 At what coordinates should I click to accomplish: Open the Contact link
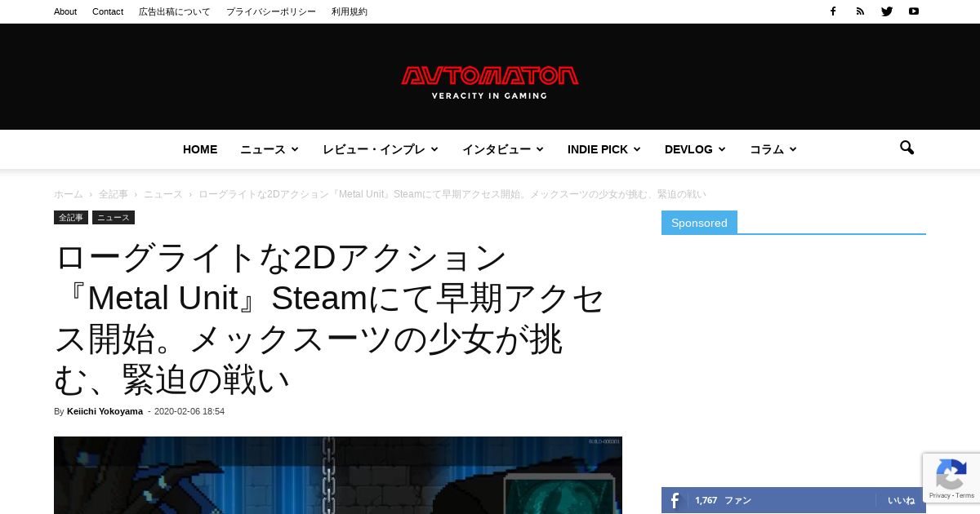[x=108, y=11]
